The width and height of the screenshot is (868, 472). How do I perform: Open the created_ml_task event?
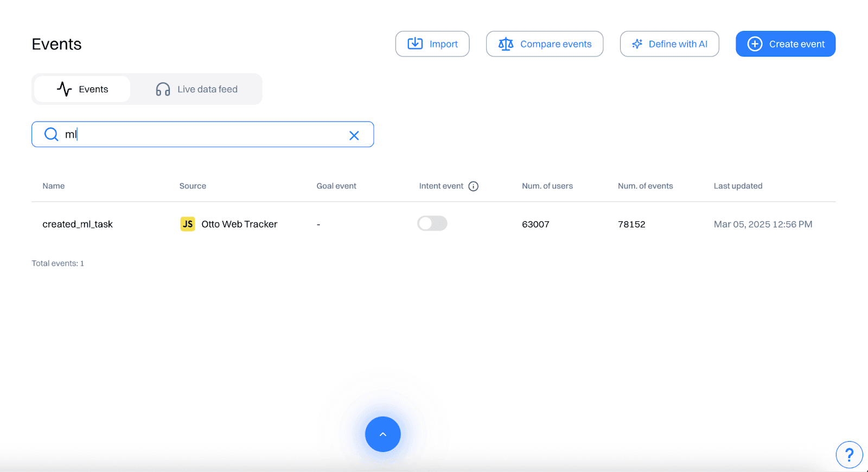pos(78,224)
